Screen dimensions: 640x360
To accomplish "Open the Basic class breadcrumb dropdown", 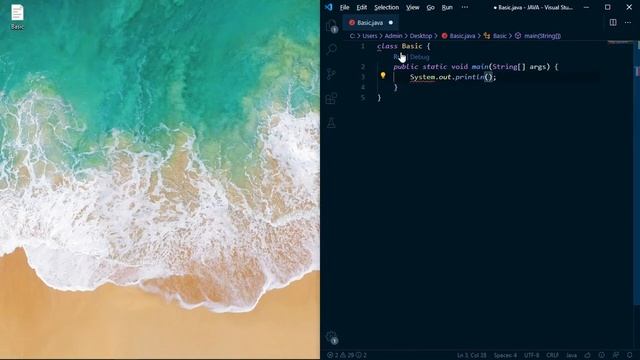I will click(x=496, y=36).
